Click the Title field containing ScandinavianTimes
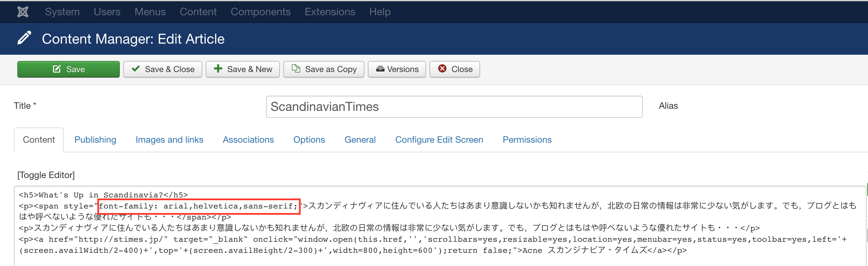Viewport: 868px width, 266px height. pyautogui.click(x=454, y=107)
